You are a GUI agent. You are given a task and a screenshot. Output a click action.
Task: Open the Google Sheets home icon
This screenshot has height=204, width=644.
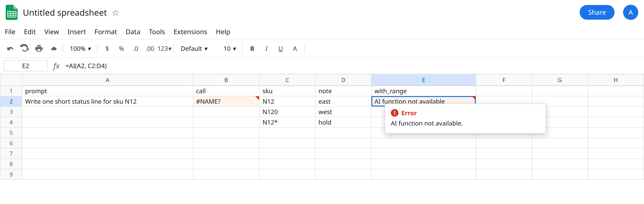[11, 12]
